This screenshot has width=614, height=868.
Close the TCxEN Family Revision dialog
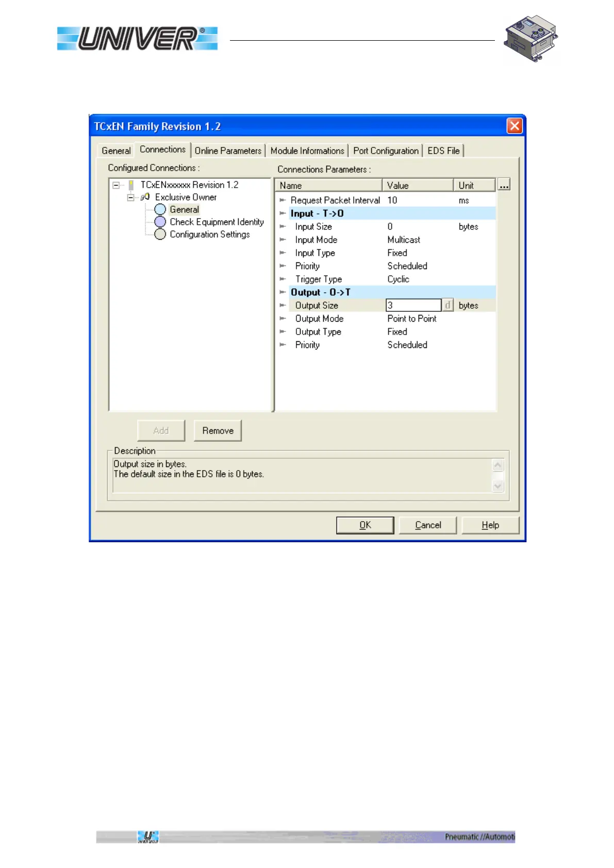[x=515, y=126]
